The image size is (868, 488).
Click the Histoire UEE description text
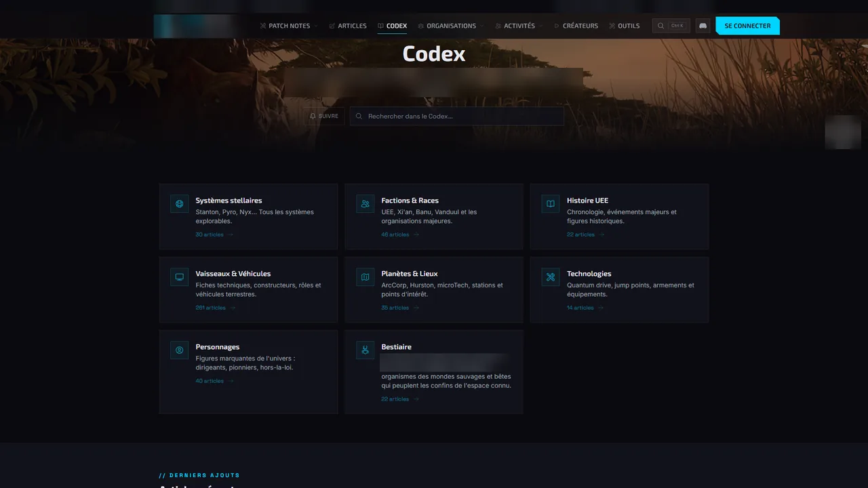pos(622,216)
